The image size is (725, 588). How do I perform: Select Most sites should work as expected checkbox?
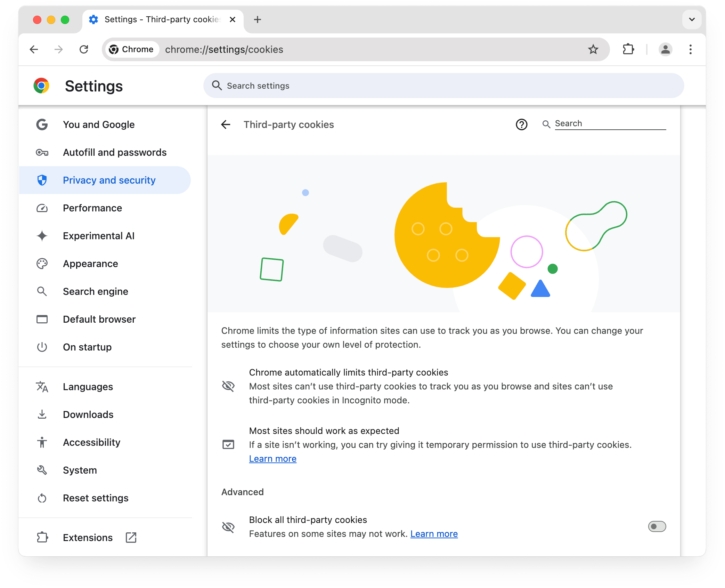(x=230, y=444)
